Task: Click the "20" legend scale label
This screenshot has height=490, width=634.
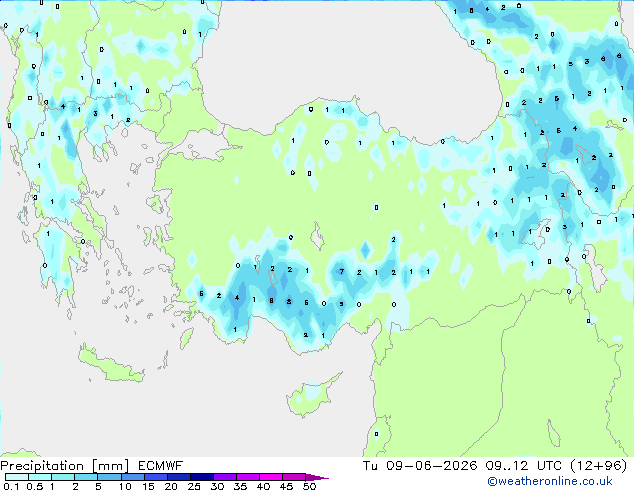Action: pyautogui.click(x=171, y=486)
